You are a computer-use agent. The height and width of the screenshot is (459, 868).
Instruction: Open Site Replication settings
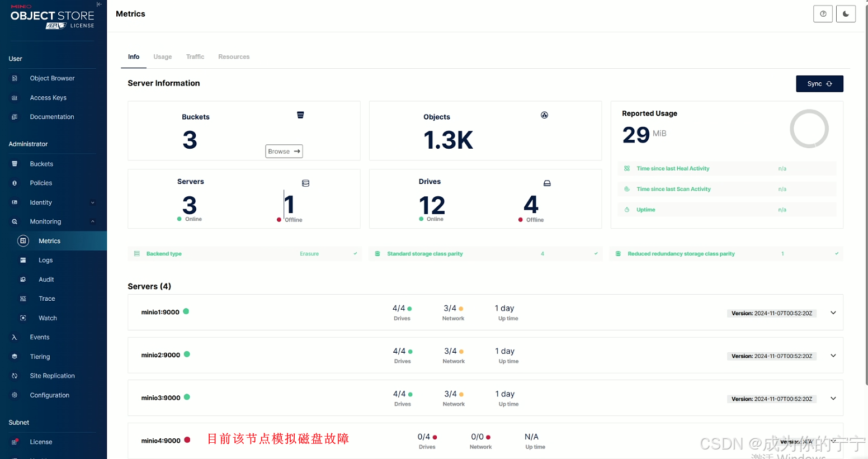[52, 376]
